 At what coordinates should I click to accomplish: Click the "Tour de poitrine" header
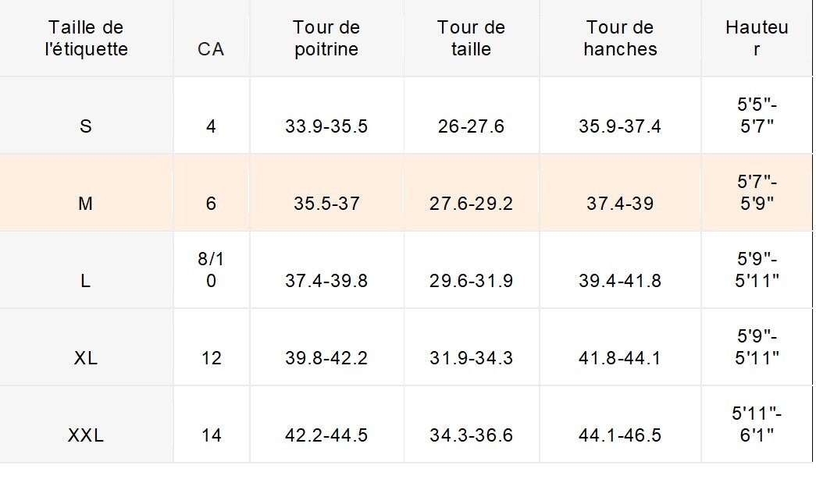point(326,38)
